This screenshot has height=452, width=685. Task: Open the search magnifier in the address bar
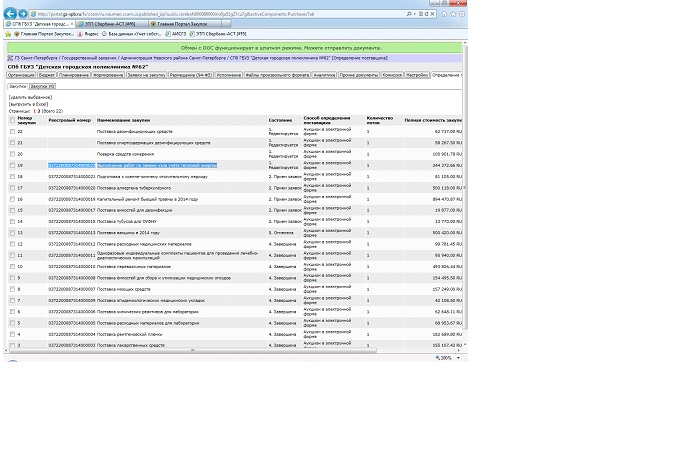(x=409, y=14)
